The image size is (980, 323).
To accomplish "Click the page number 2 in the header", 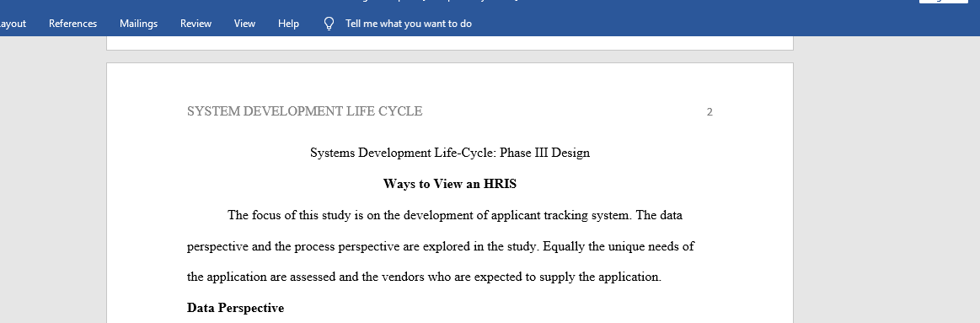I will 710,112.
